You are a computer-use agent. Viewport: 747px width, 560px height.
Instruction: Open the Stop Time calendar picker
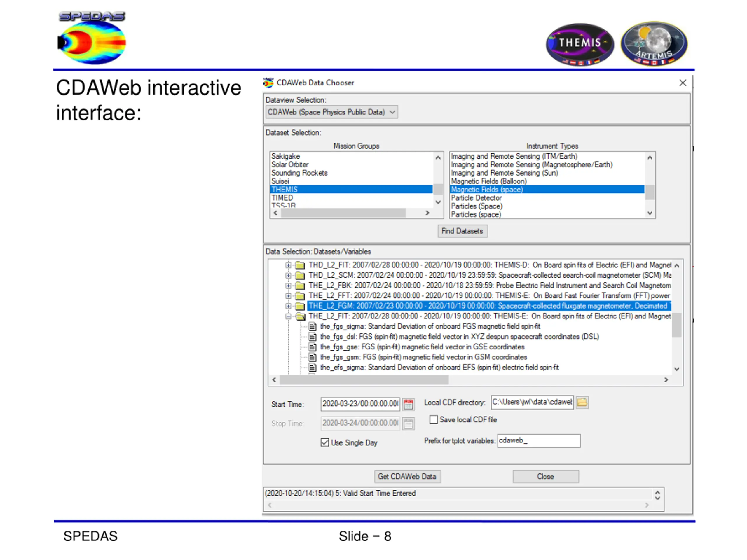point(408,423)
